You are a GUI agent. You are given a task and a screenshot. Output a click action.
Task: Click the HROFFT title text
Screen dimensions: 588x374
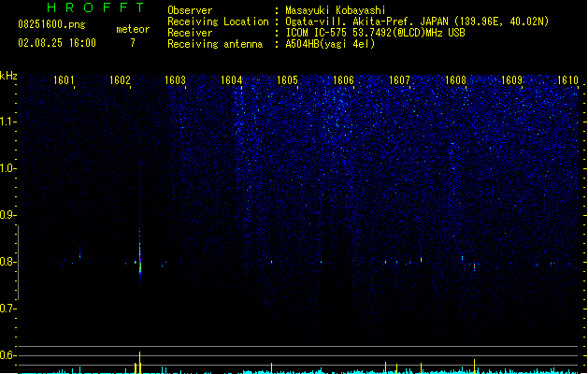[96, 7]
